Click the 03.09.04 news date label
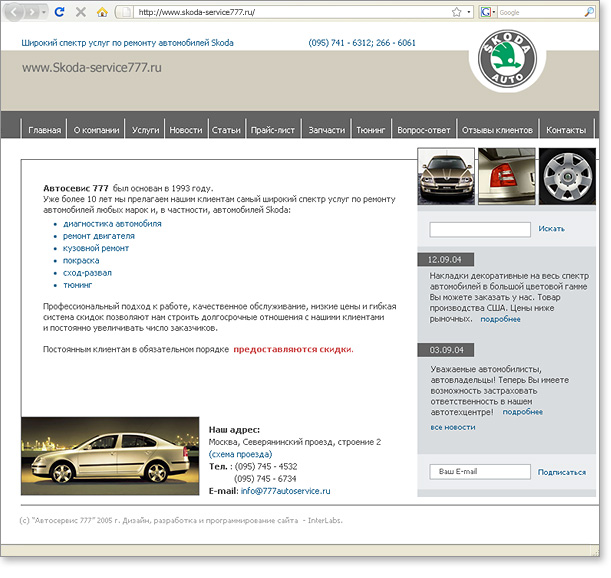Viewport: 611px width, 578px height. click(446, 350)
